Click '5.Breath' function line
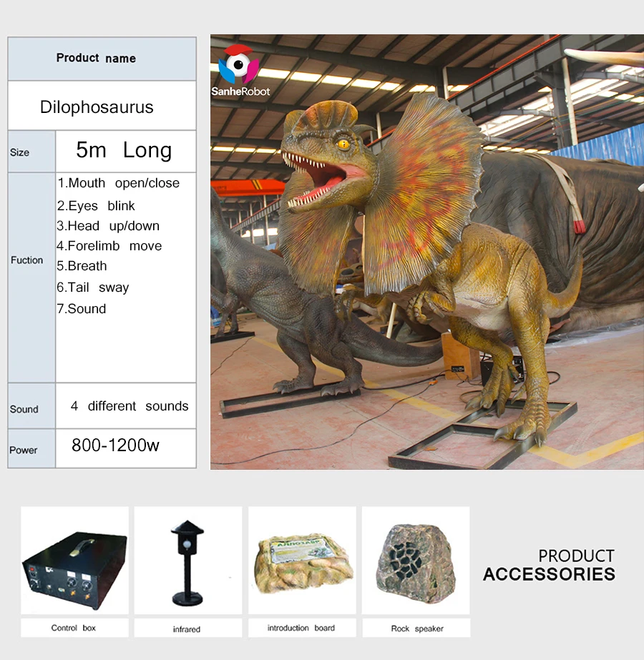This screenshot has height=660, width=644. point(82,266)
